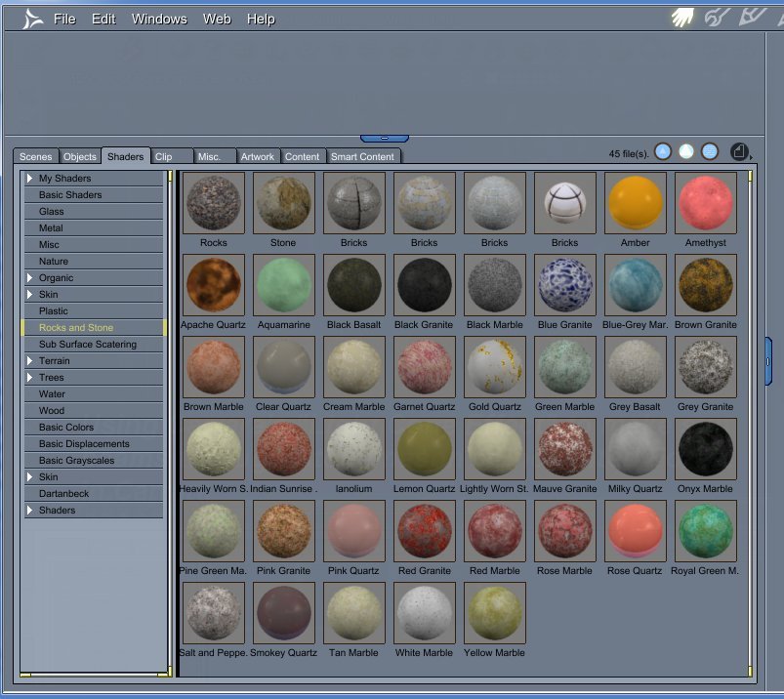Open the Windows menu
The image size is (784, 699).
(159, 19)
